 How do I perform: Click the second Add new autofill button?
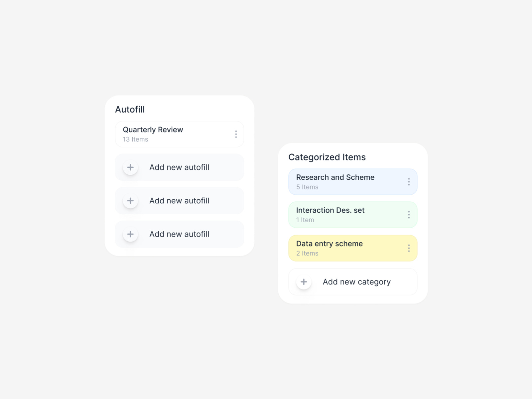pyautogui.click(x=179, y=201)
